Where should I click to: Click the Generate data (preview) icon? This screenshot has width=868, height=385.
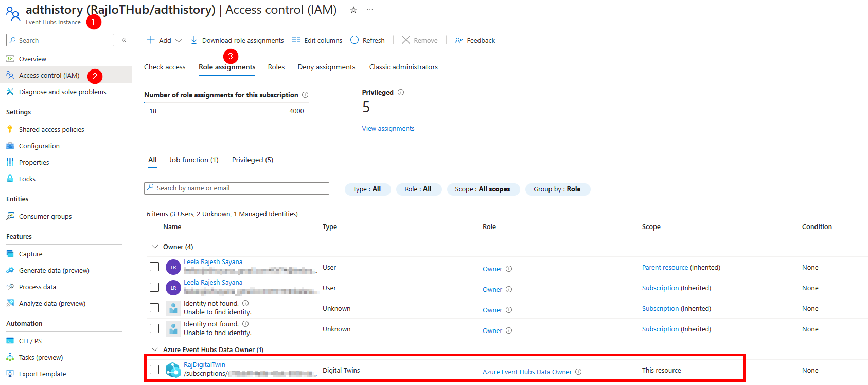pyautogui.click(x=10, y=270)
